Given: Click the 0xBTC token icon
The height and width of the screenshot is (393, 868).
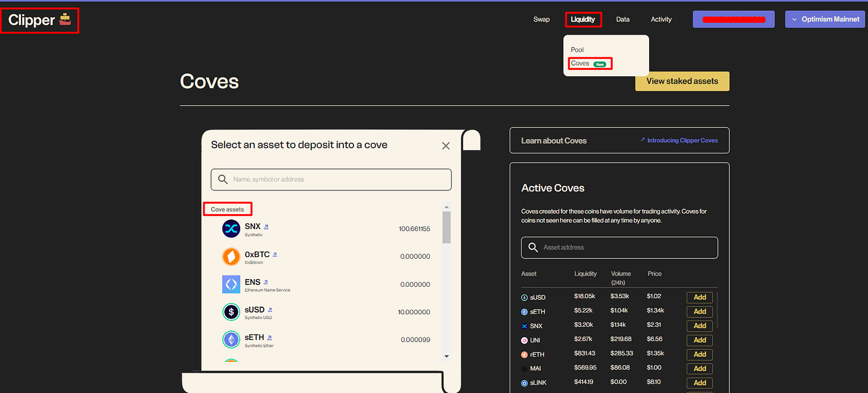Looking at the screenshot, I should 231,256.
